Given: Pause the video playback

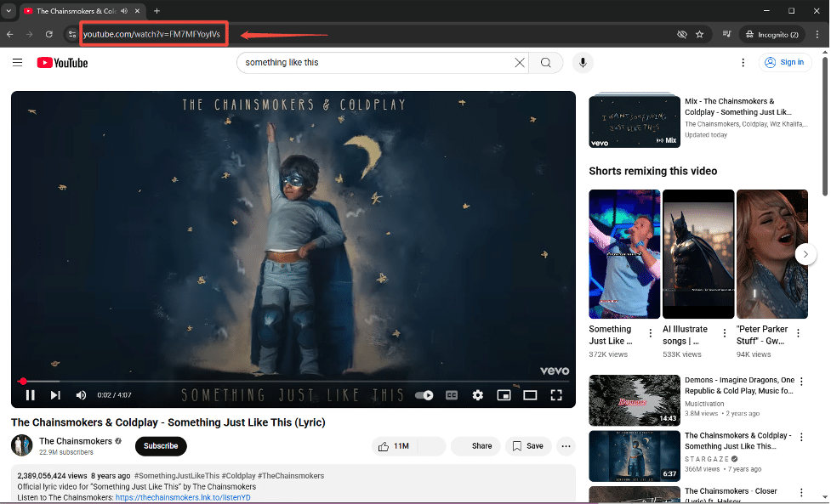Looking at the screenshot, I should (30, 394).
